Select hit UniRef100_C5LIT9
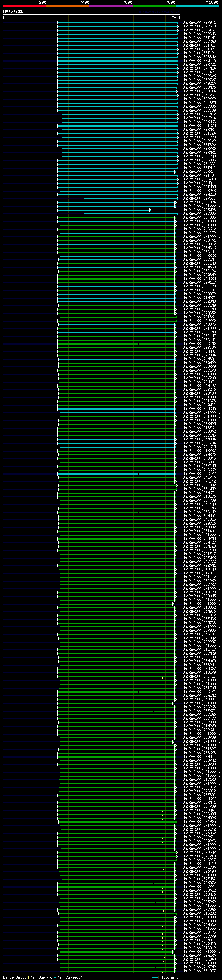The image size is (222, 980). coord(199,233)
